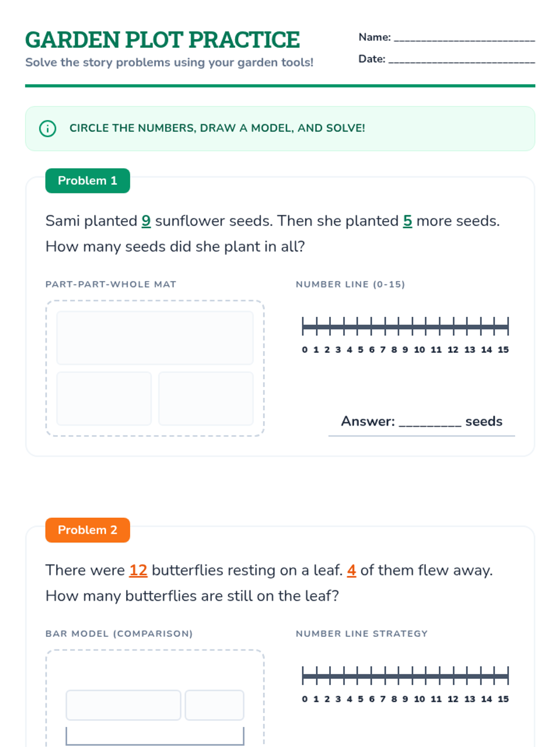Click the shorter bar in bar model

coord(214,705)
